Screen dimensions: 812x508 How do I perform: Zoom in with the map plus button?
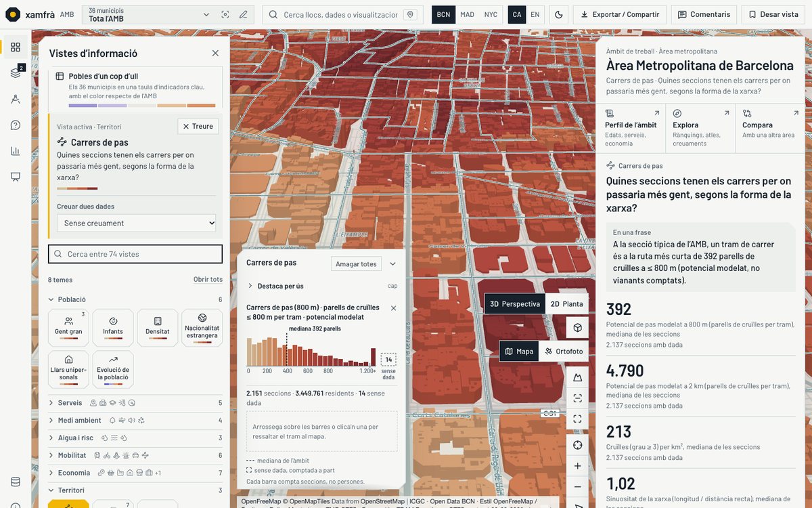[577, 466]
